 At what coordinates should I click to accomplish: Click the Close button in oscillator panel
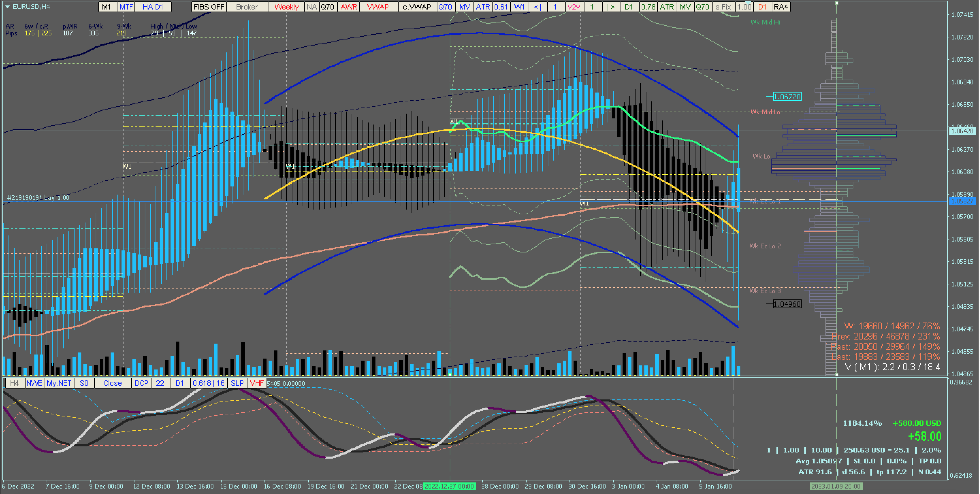pyautogui.click(x=112, y=383)
